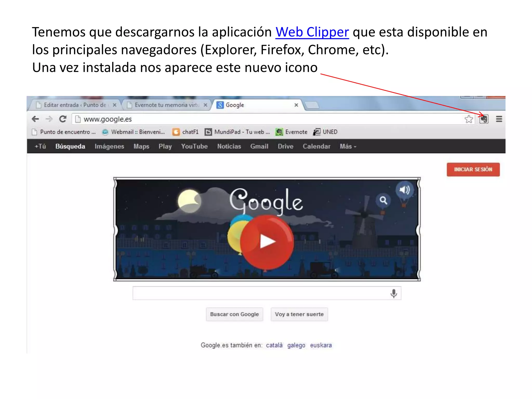This screenshot has width=532, height=399.
Task: Click the doodle magnifying glass icon
Action: coord(383,200)
